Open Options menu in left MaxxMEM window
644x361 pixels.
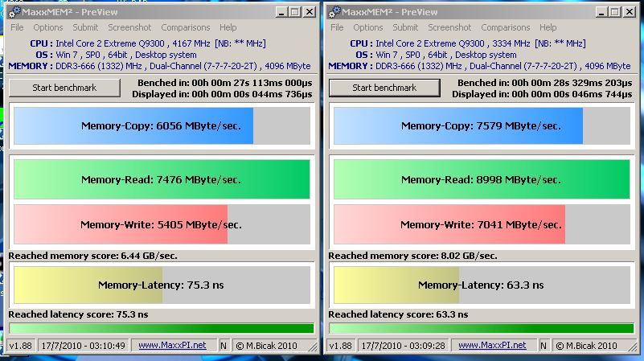[x=48, y=27]
